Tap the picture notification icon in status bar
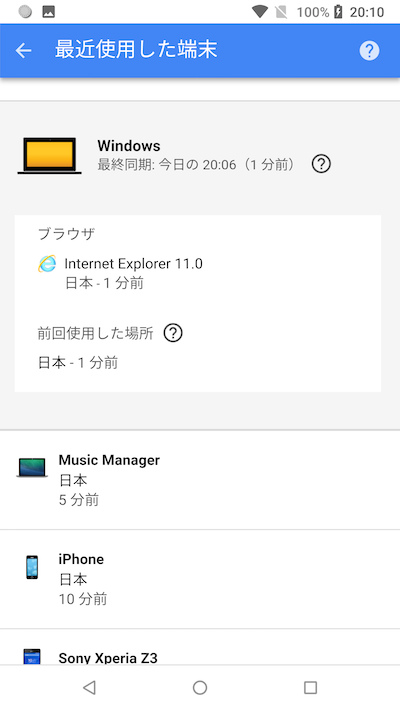Viewport: 400px width, 711px height. pos(49,12)
